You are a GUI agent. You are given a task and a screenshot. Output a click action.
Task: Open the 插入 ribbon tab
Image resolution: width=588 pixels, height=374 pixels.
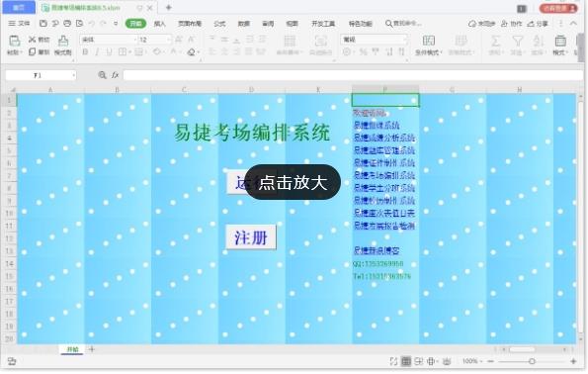pyautogui.click(x=160, y=24)
